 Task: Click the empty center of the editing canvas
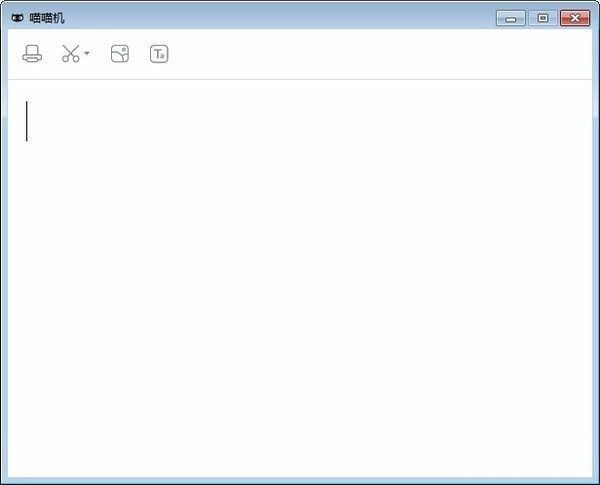[300, 278]
